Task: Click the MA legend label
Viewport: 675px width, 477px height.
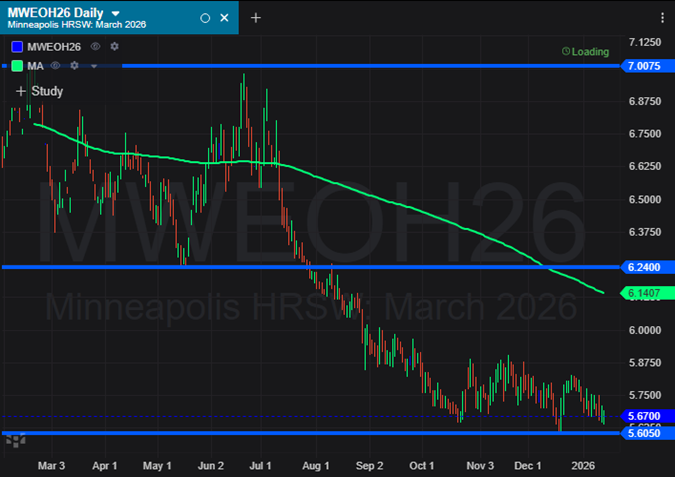Action: (x=35, y=66)
